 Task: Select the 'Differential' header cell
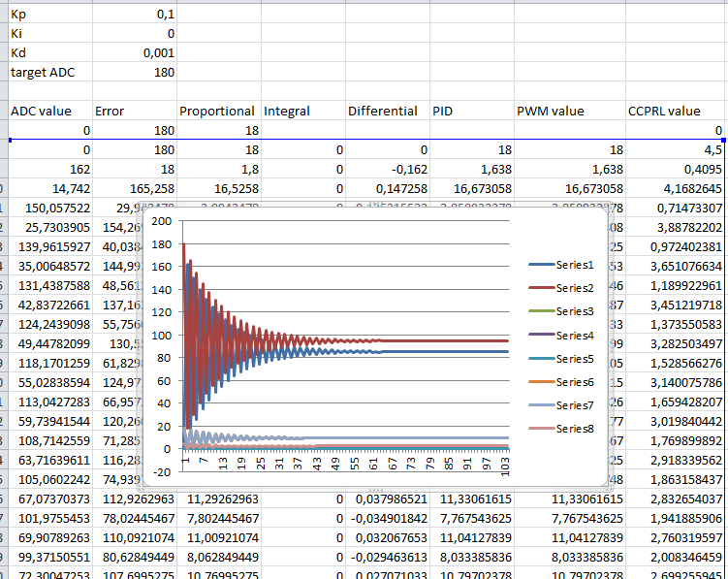pos(386,112)
